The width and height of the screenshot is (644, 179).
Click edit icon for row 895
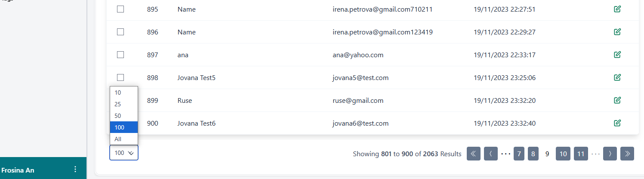(617, 9)
